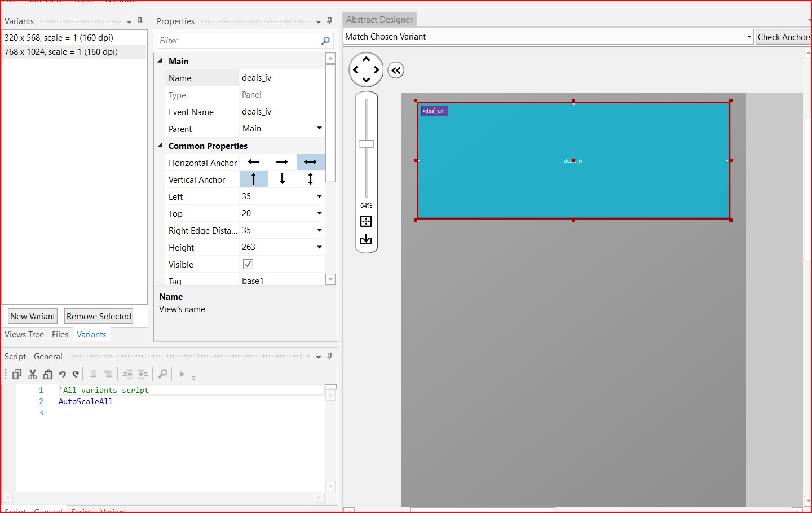
Task: Click the AutoScaleAll script line
Action: pyautogui.click(x=86, y=401)
